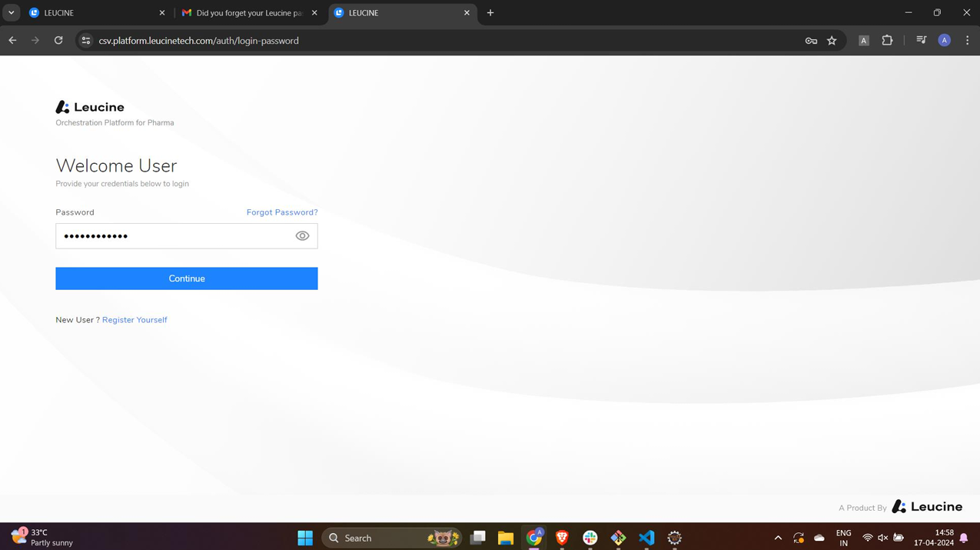
Task: Open the Forgot Password? link
Action: [282, 212]
